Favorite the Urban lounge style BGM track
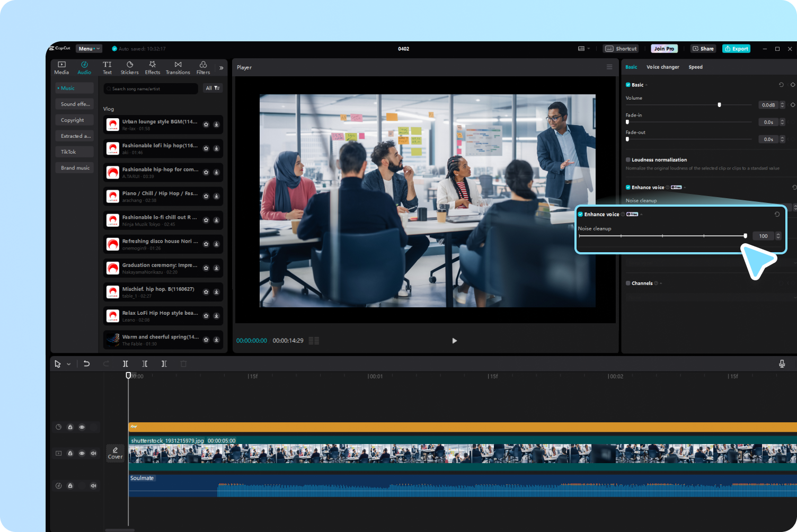 coord(206,125)
